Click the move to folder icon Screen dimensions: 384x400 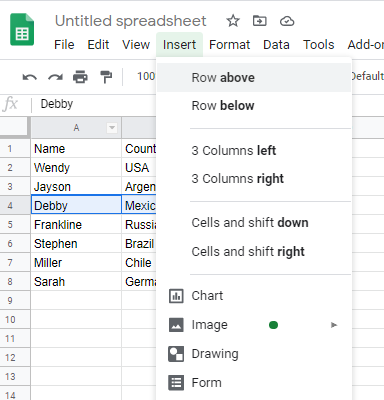click(x=260, y=21)
